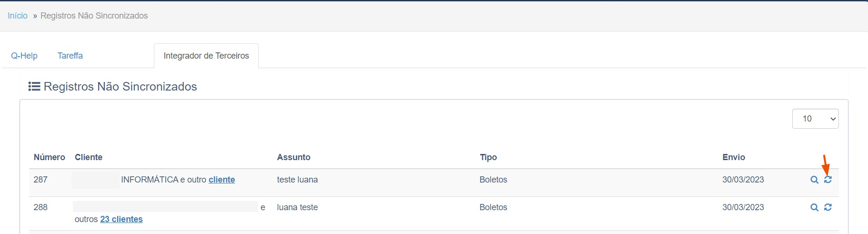Click the list icon beside Registros Não Sincronizados

click(34, 87)
